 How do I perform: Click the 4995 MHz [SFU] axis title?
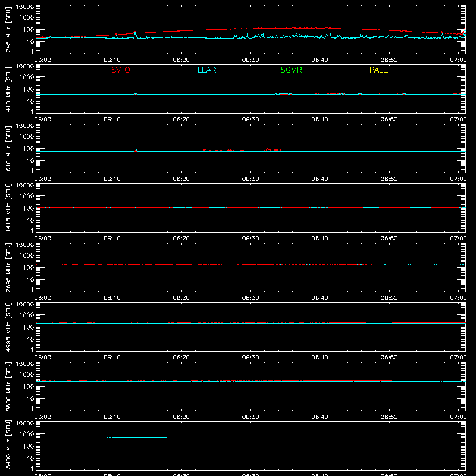point(8,327)
